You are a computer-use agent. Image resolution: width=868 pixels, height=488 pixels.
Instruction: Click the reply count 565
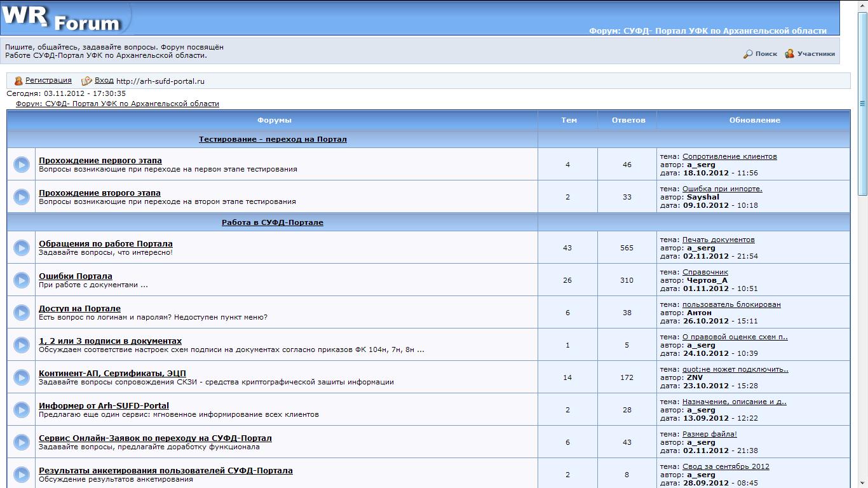pyautogui.click(x=627, y=248)
